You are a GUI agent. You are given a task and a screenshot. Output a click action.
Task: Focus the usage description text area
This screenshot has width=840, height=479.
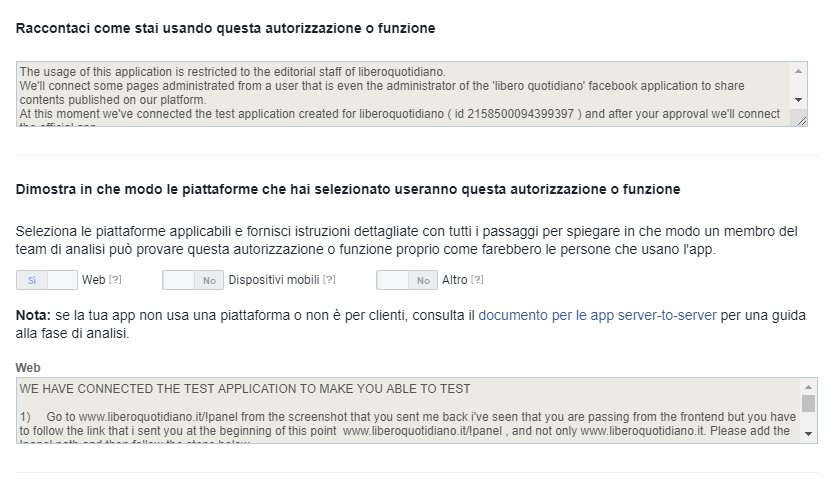click(400, 94)
